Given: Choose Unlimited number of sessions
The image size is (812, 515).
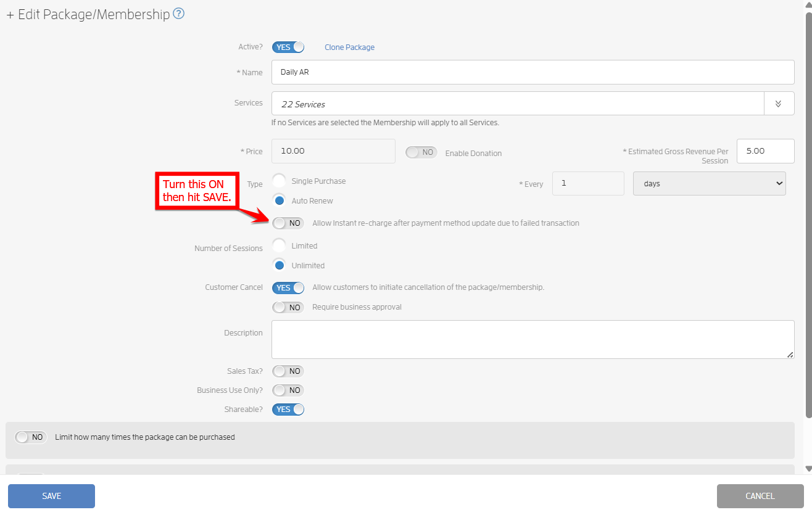Looking at the screenshot, I should [280, 265].
